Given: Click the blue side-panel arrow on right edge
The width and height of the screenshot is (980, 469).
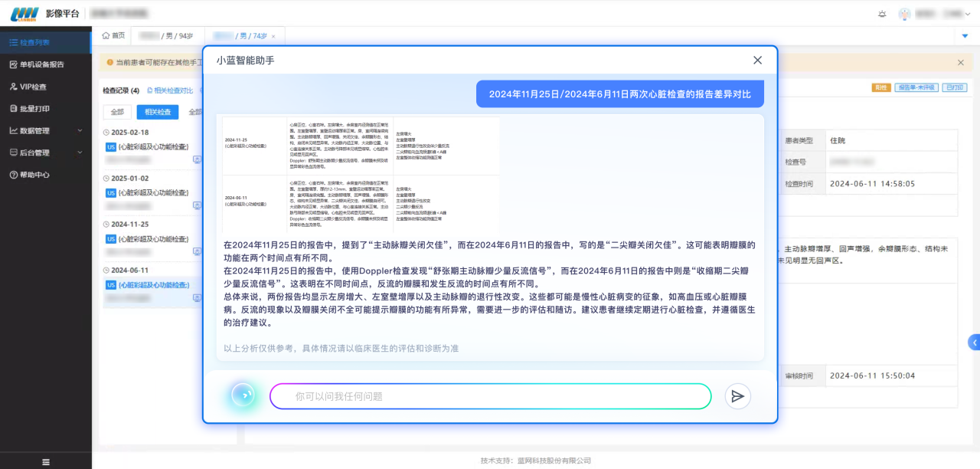Looking at the screenshot, I should tap(974, 343).
